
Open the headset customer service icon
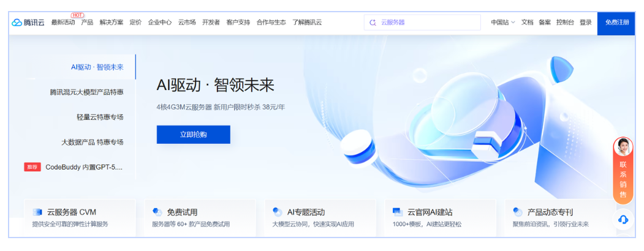click(x=623, y=220)
